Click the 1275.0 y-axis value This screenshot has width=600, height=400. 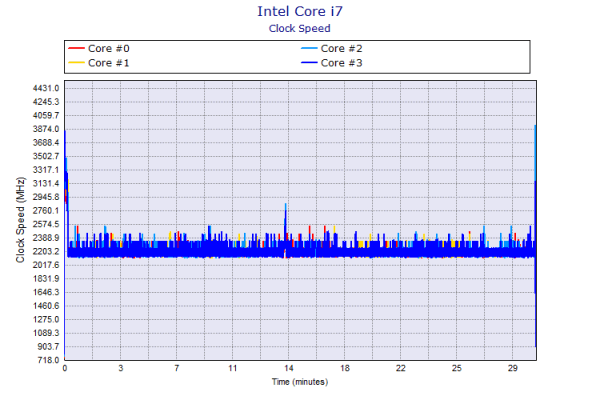[x=46, y=319]
